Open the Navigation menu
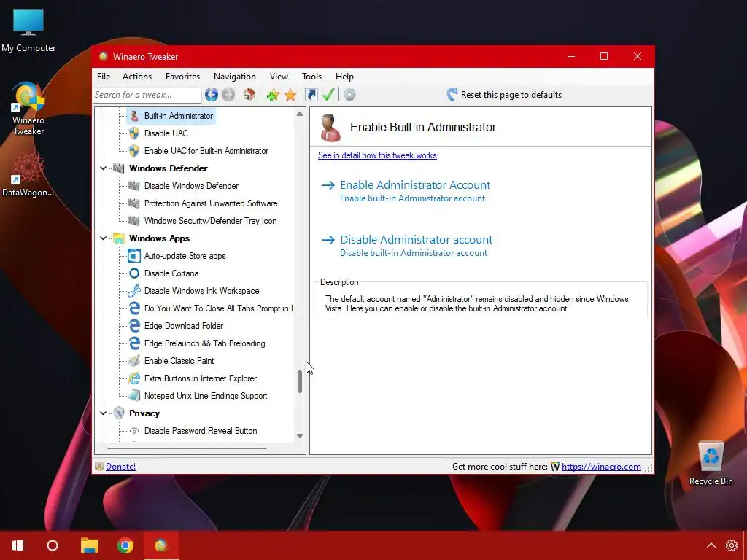 point(235,77)
